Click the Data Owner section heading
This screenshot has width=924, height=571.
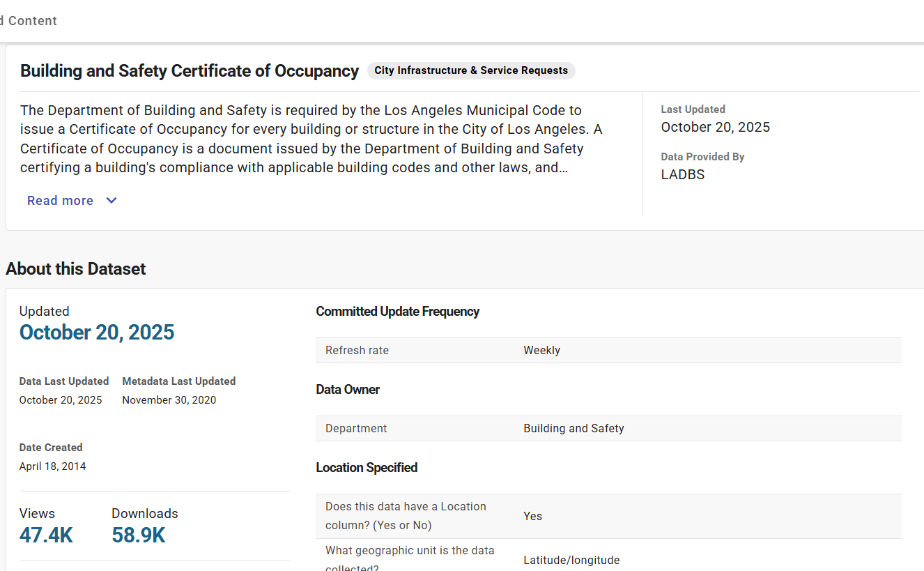tap(348, 390)
